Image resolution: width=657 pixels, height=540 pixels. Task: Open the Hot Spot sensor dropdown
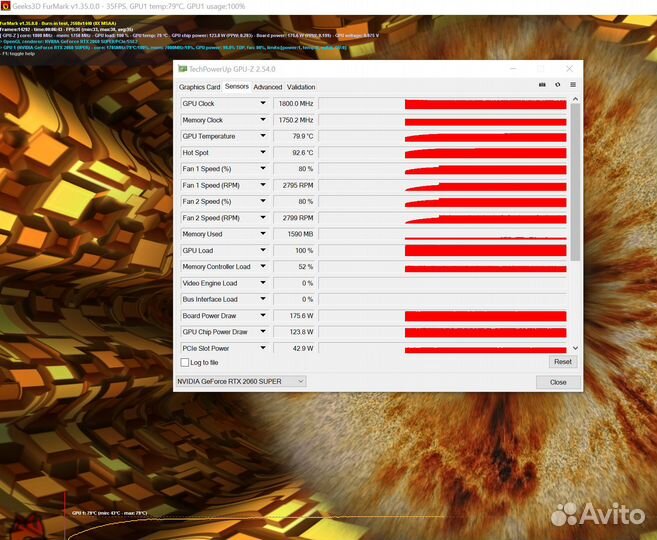[x=263, y=152]
